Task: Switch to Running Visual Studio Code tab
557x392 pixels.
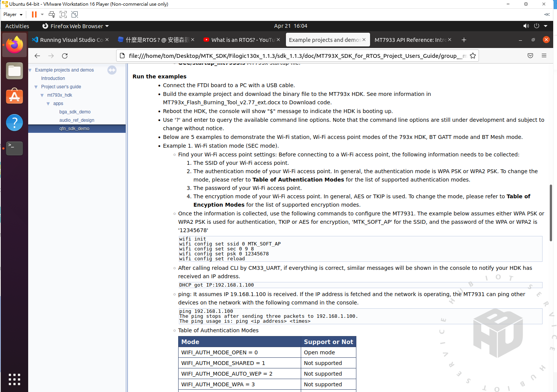Action: 71,40
